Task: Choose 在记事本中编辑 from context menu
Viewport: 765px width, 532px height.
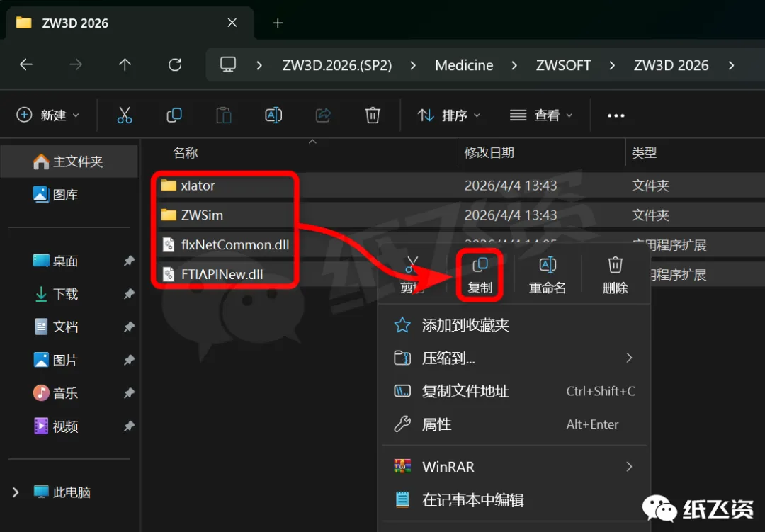Action: 514,500
